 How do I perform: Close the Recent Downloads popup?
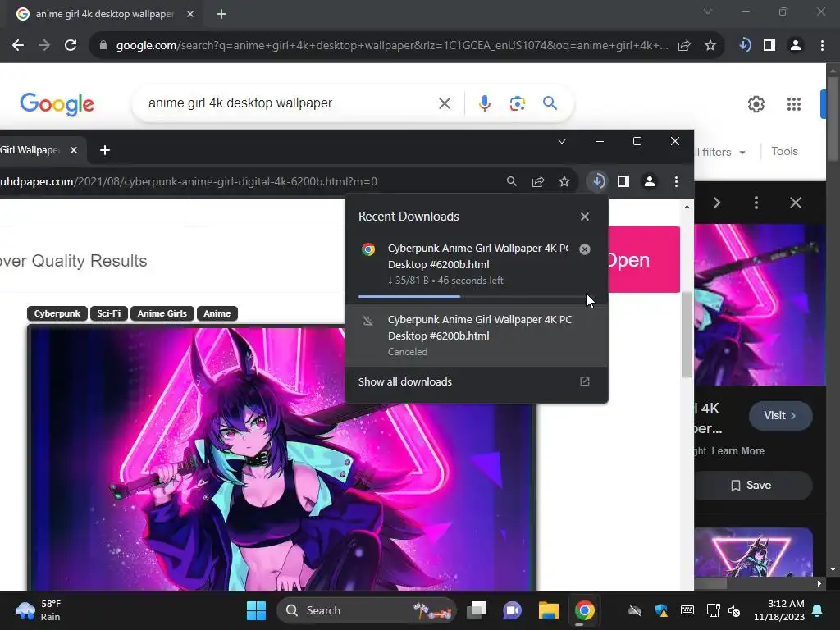(x=584, y=217)
